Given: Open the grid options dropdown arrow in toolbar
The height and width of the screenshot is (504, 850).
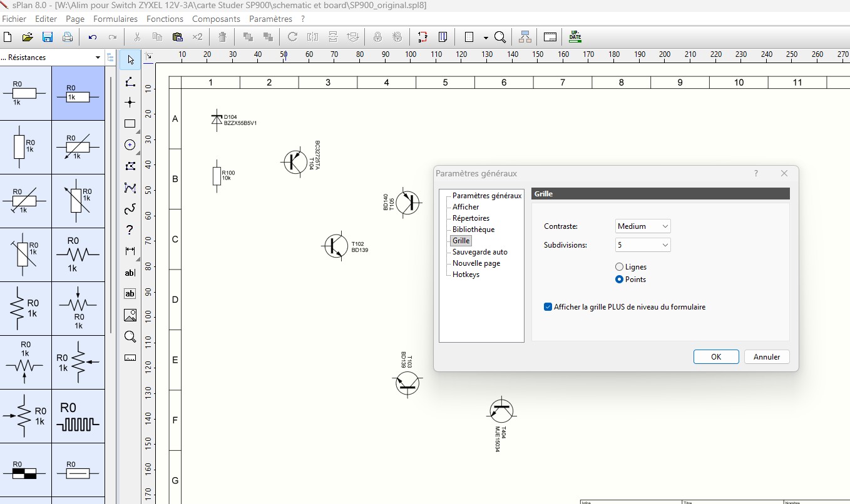Looking at the screenshot, I should click(x=486, y=38).
